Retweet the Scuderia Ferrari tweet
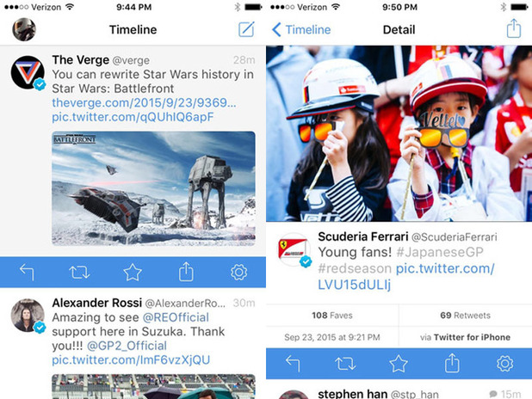This screenshot has width=532, height=399. (345, 364)
